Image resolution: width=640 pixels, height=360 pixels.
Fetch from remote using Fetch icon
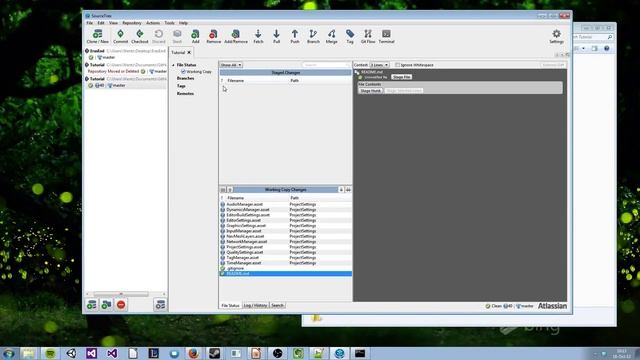(x=258, y=36)
